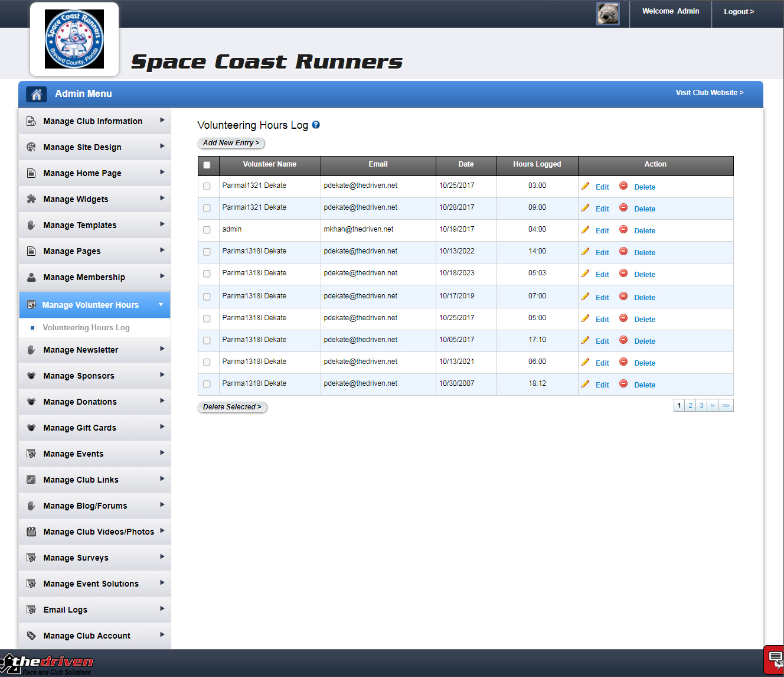Image resolution: width=784 pixels, height=677 pixels.
Task: Click the Add New Entry button
Action: click(231, 143)
